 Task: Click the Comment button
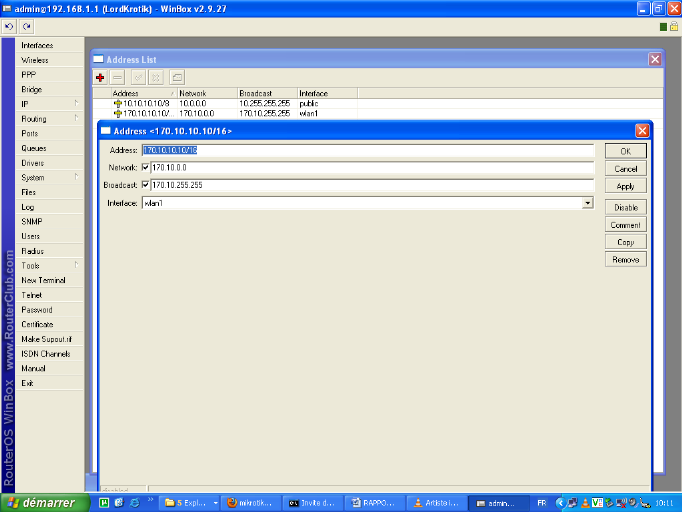625,225
